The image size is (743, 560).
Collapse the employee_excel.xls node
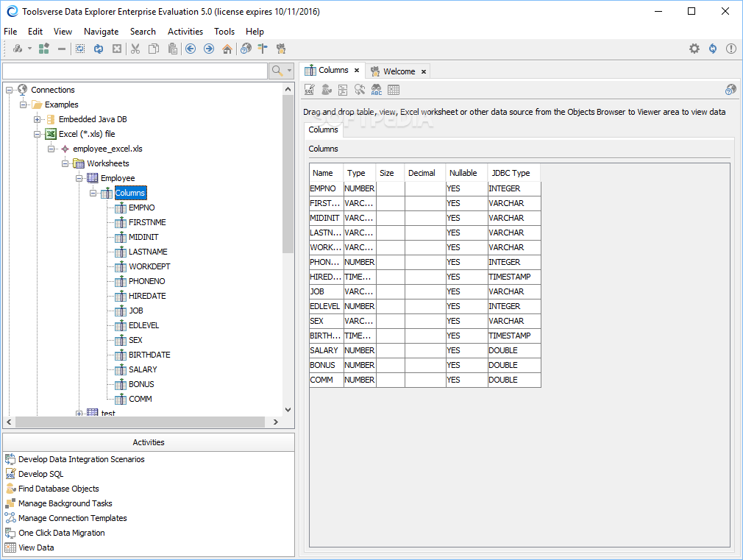click(x=51, y=149)
